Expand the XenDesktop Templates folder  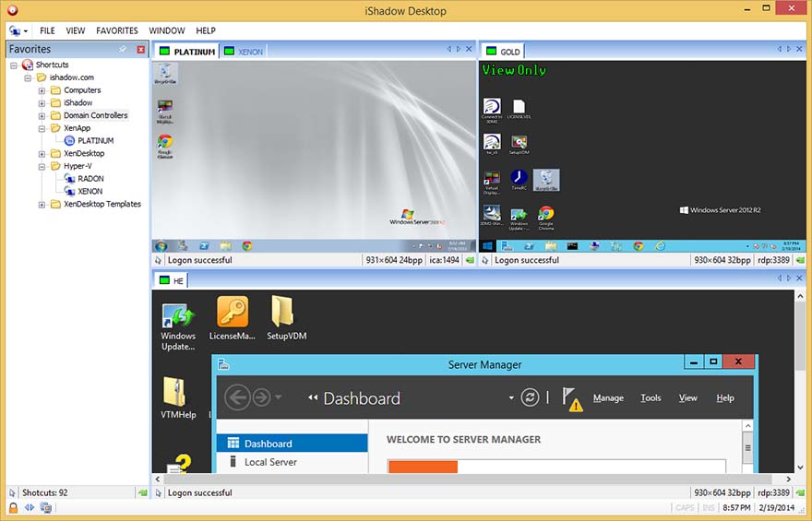pyautogui.click(x=42, y=205)
